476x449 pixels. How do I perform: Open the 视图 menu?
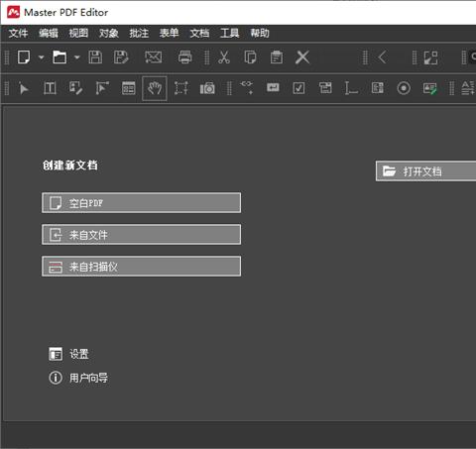click(x=78, y=33)
